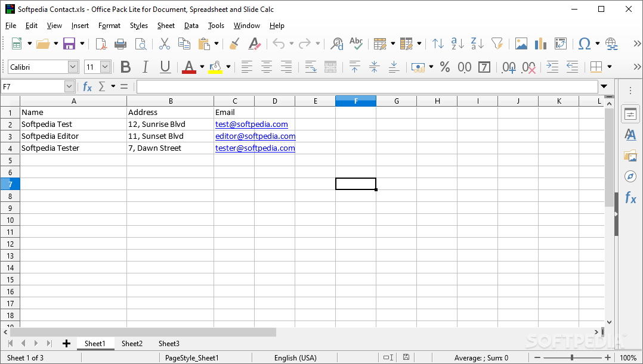
Task: Click the Cut scissors icon
Action: coord(165,43)
